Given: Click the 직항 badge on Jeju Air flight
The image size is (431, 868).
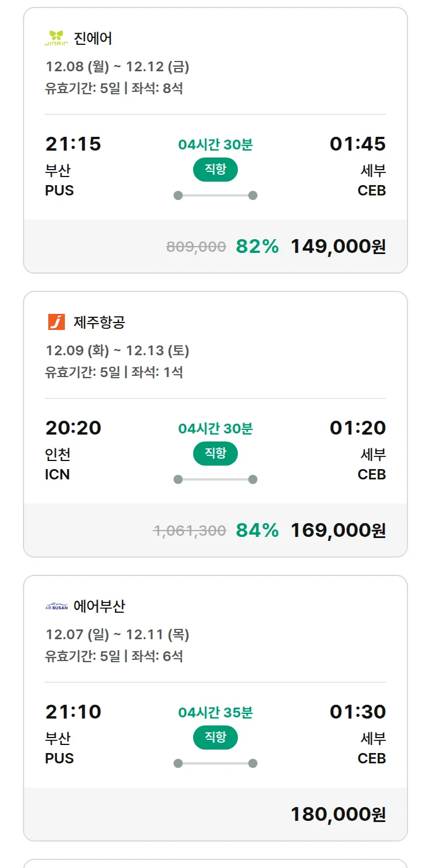Looking at the screenshot, I should [215, 454].
